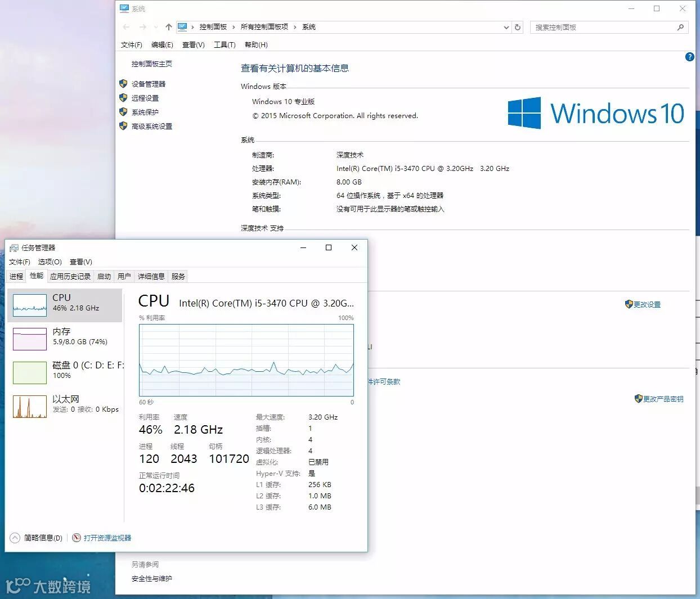Image resolution: width=700 pixels, height=599 pixels.
Task: Click the shield icon beside 系统保护
Action: point(124,111)
